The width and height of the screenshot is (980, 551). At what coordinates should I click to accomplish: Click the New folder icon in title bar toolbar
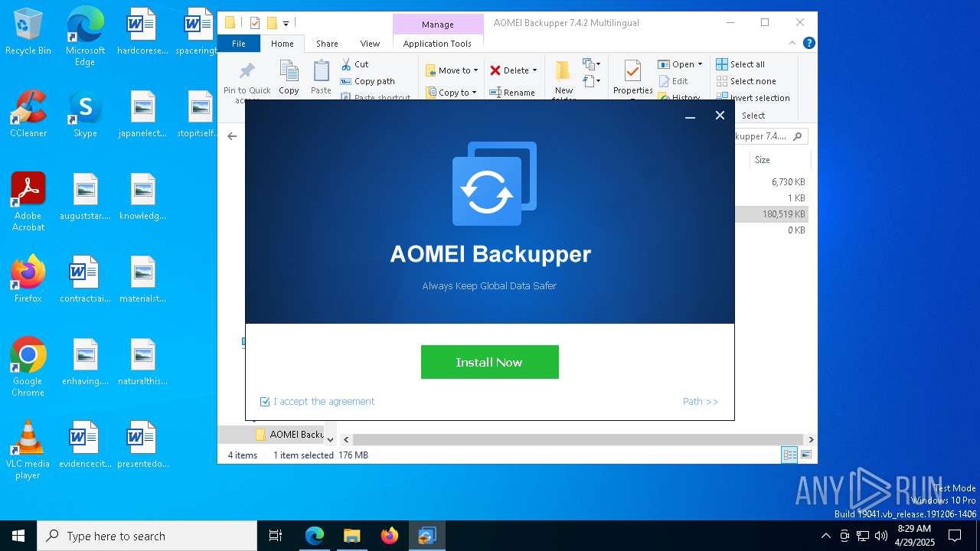[x=271, y=23]
